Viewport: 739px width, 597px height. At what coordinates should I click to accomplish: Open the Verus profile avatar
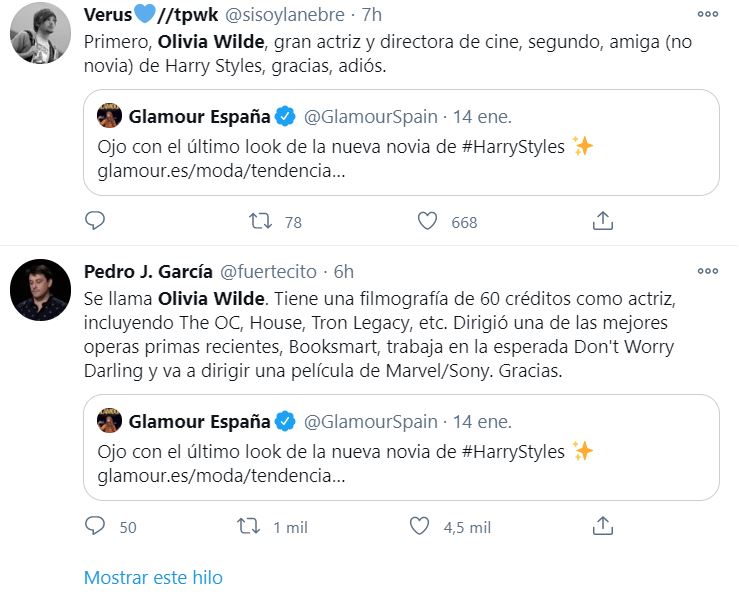tap(41, 33)
